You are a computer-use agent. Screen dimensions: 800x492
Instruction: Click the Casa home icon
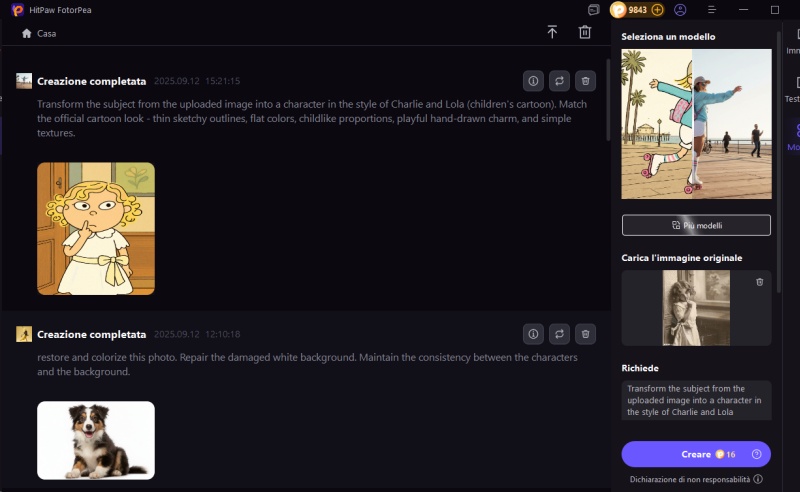pyautogui.click(x=27, y=33)
